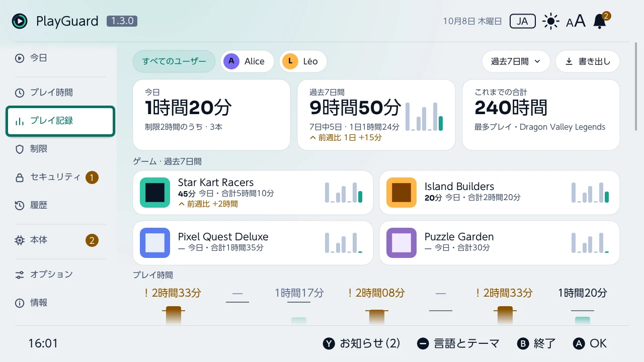Click the security badge showing 1
The width and height of the screenshot is (644, 362).
point(92,177)
